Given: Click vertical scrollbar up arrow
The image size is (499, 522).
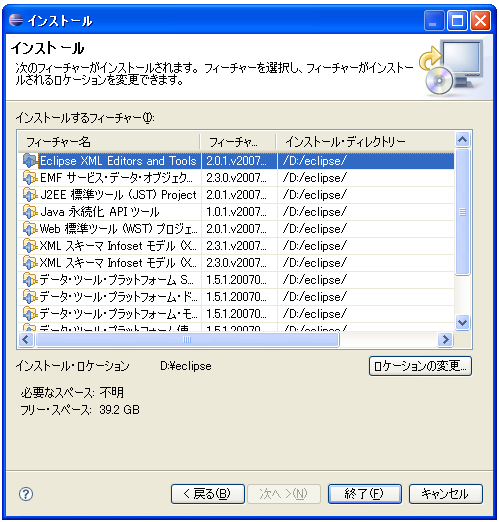Looking at the screenshot, I should (x=462, y=140).
